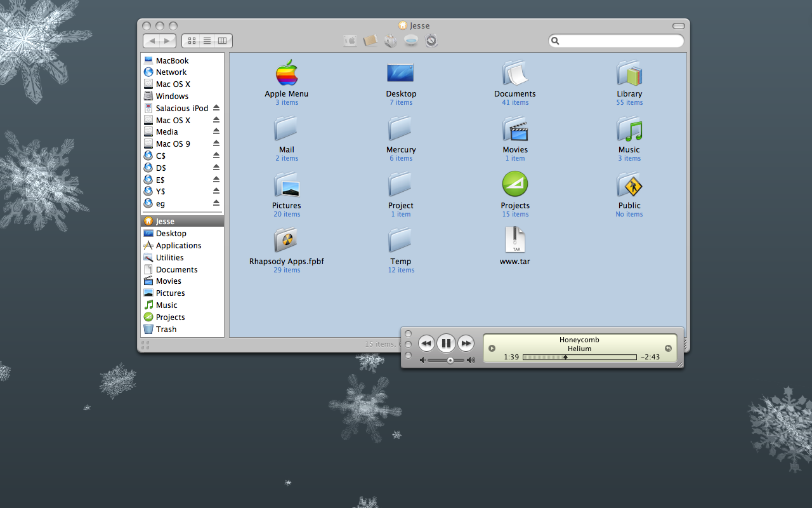Open the Library folder icon

pos(629,73)
